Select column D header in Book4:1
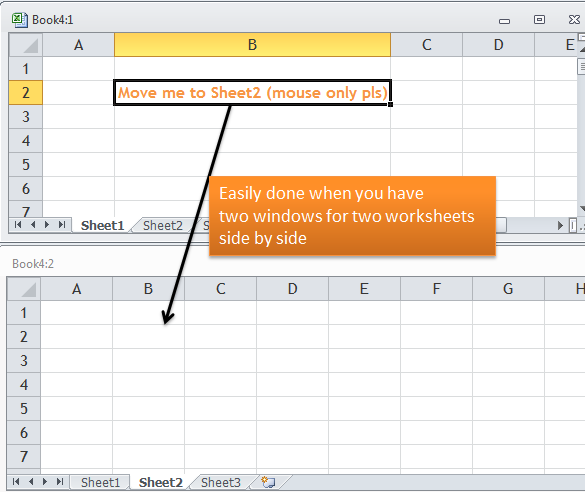585x492 pixels. [498, 45]
